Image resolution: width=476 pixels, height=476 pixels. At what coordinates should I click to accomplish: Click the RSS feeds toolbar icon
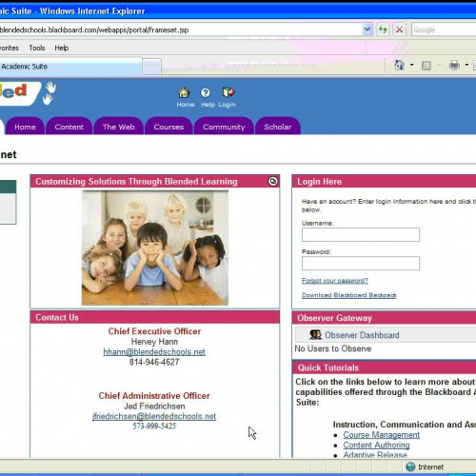point(426,66)
